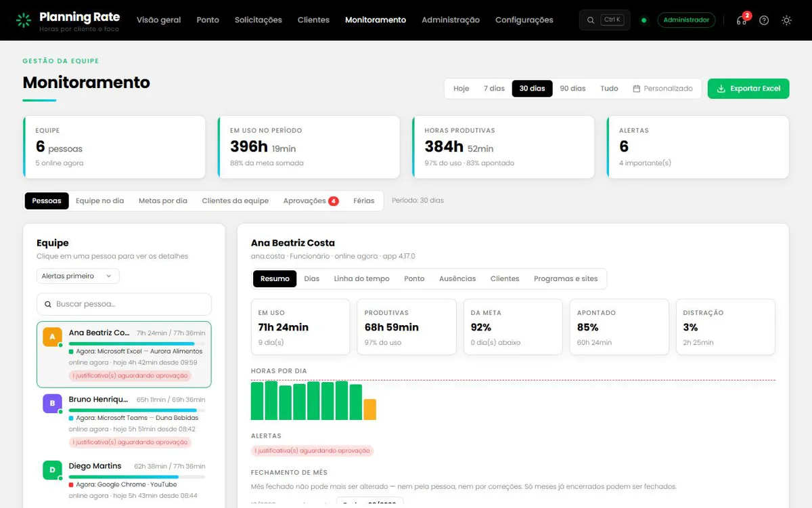The image size is (812, 508).
Task: Select Monitoramento in top navigation
Action: click(376, 20)
